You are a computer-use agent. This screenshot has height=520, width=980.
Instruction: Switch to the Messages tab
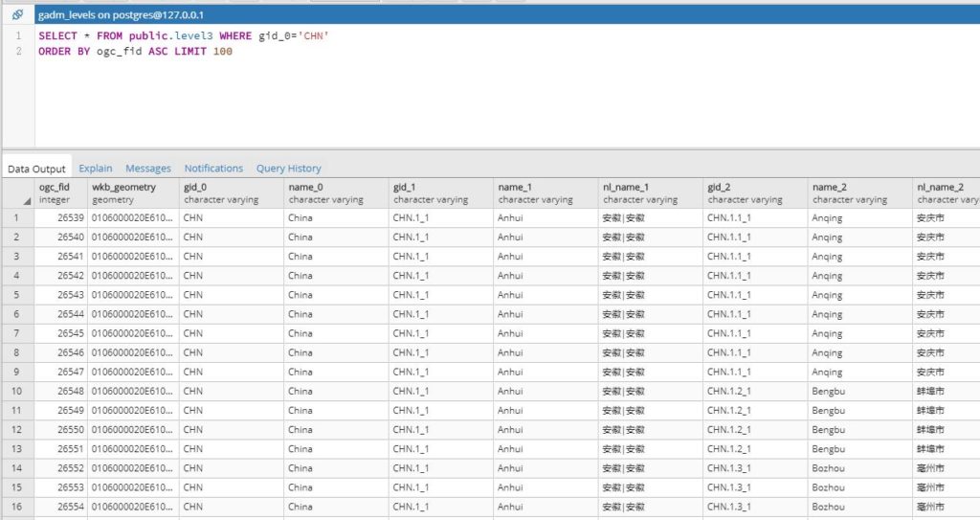(148, 169)
